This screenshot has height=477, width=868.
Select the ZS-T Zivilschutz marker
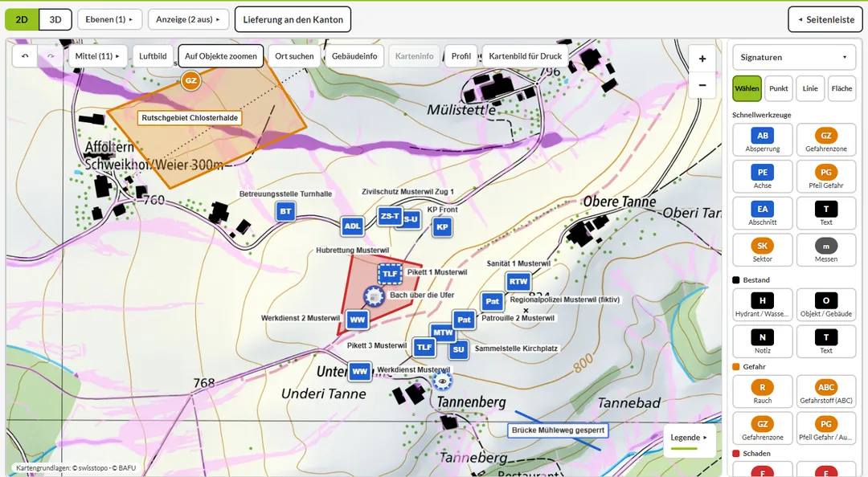(390, 216)
